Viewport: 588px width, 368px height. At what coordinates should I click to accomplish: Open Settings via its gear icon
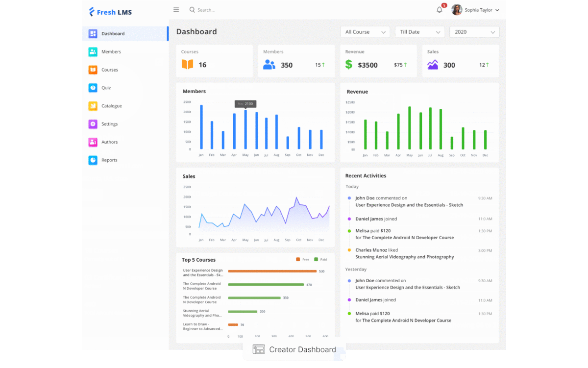click(93, 124)
